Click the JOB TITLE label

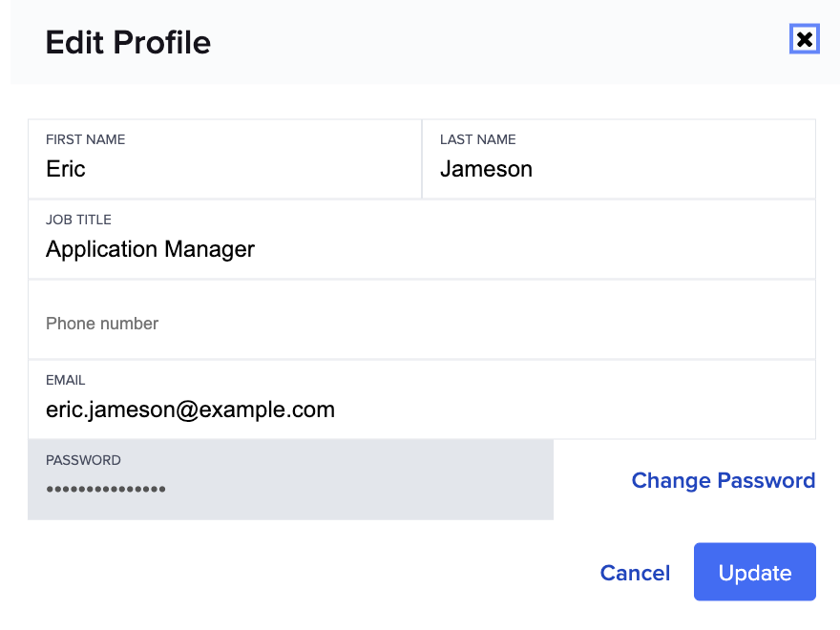(78, 220)
